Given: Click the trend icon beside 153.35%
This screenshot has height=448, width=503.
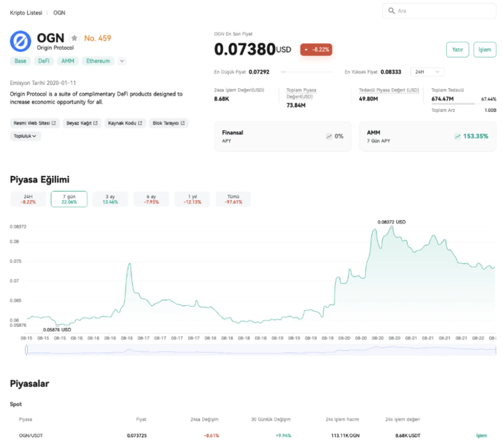Looking at the screenshot, I should click(x=457, y=136).
